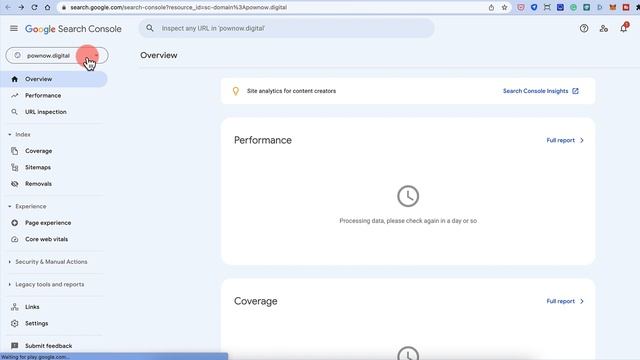Open the Performance card Full report link
The height and width of the screenshot is (360, 640).
click(565, 140)
